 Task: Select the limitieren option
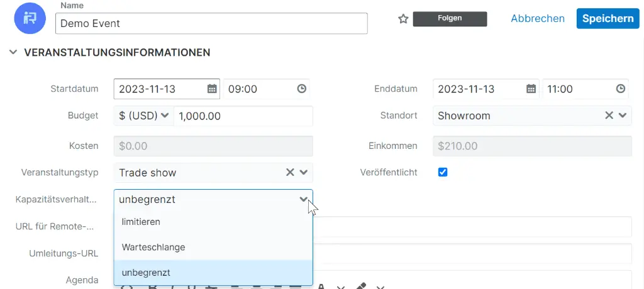point(213,222)
